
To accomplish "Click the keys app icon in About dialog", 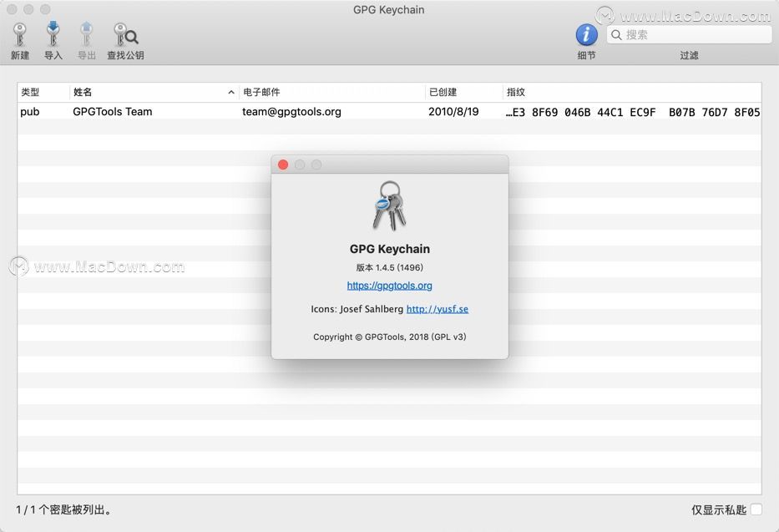I will click(389, 206).
